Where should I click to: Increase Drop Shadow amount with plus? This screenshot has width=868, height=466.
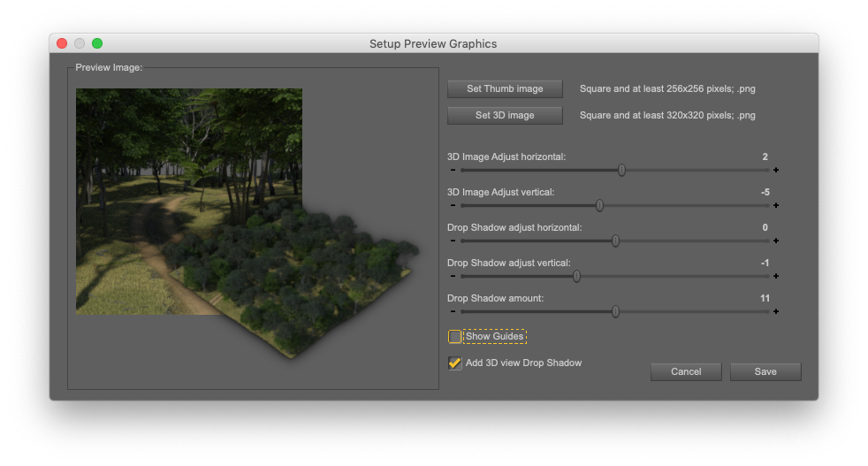(776, 311)
